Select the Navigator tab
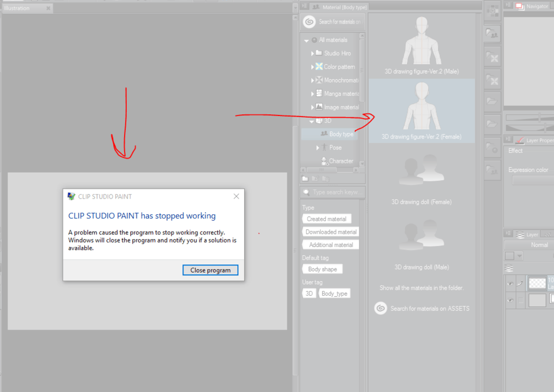 point(533,6)
